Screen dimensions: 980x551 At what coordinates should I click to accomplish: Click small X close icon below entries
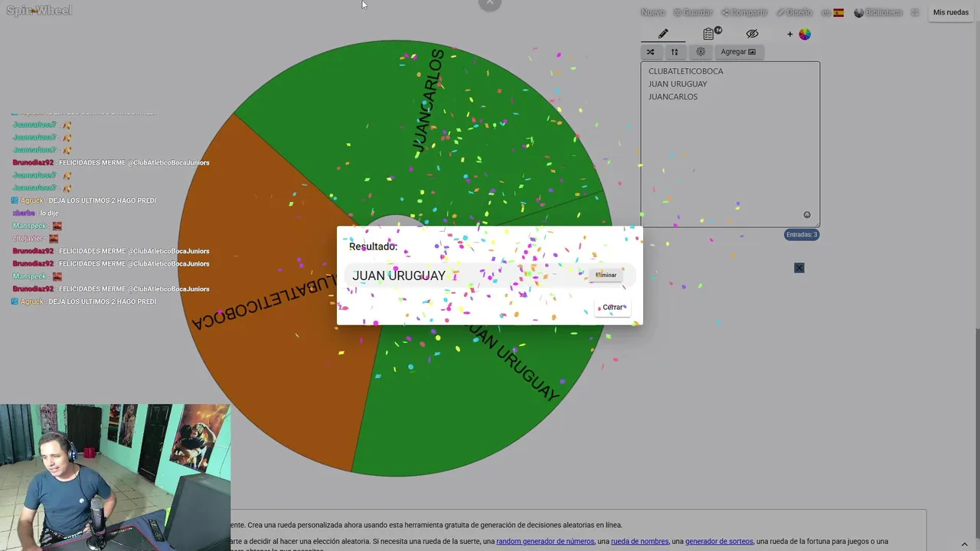click(799, 268)
